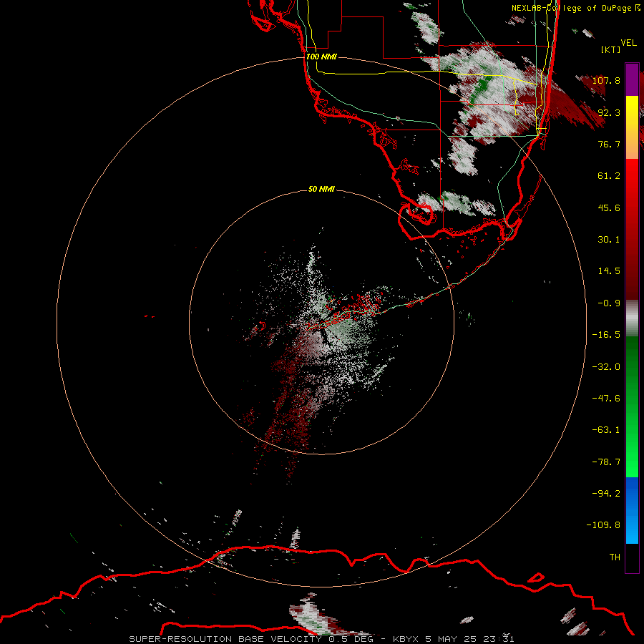Click the 107.8 legend value
Viewport: 644px width, 644px height.
(606, 80)
